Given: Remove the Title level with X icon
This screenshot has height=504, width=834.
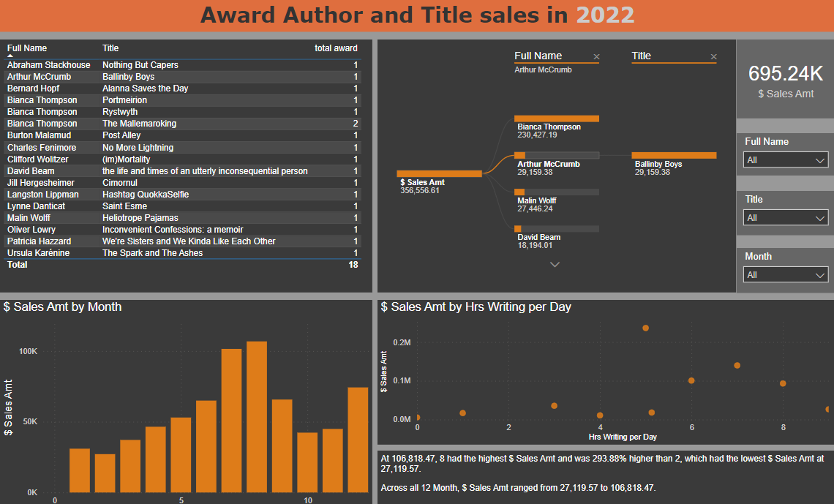Looking at the screenshot, I should pyautogui.click(x=713, y=57).
